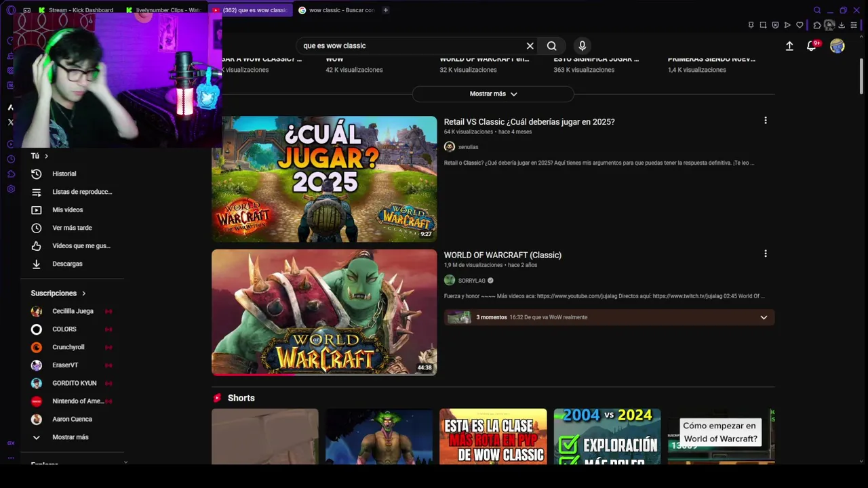Click the GX Corner icon at sidebar bottom
868x488 pixels.
coord(11,443)
